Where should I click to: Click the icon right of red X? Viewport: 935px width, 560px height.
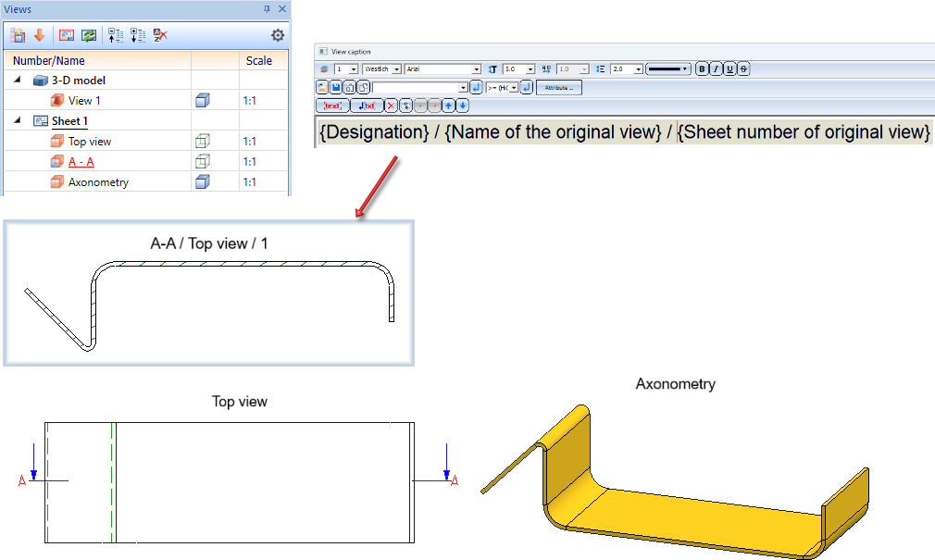click(x=405, y=106)
